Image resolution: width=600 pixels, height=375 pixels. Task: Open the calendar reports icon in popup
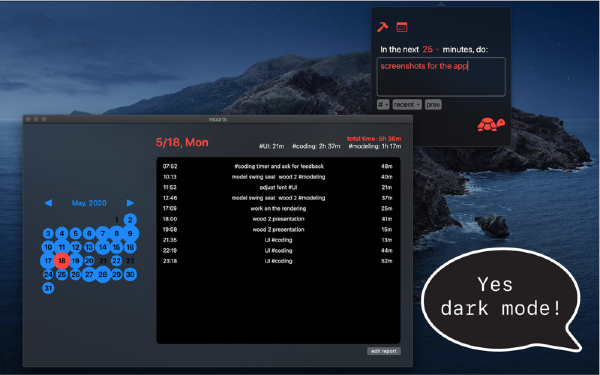coord(401,27)
